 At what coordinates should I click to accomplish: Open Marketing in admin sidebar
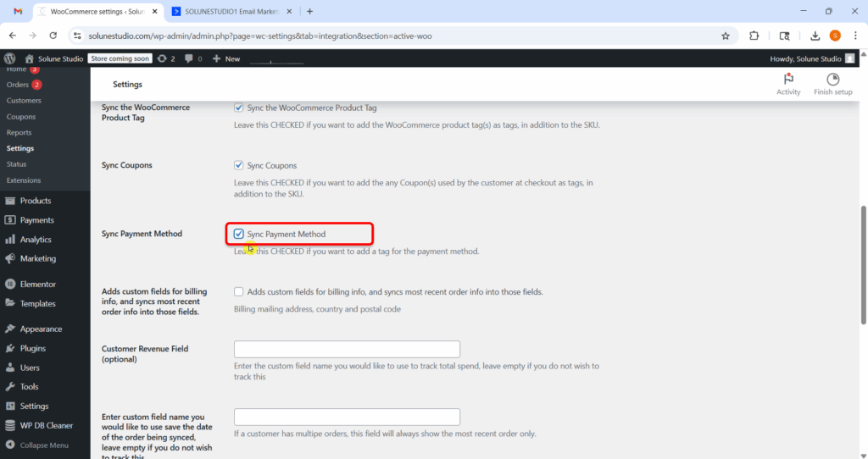pyautogui.click(x=37, y=258)
